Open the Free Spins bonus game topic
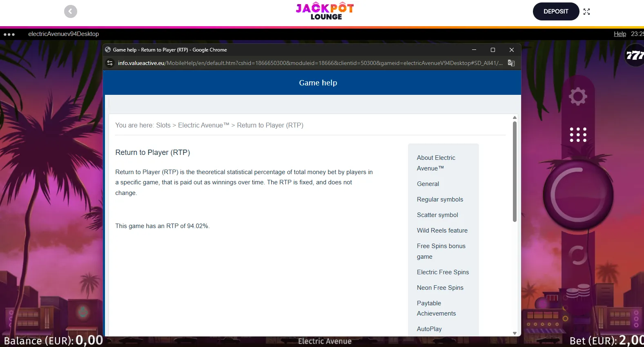Viewport: 644px width, 347px height. (441, 251)
